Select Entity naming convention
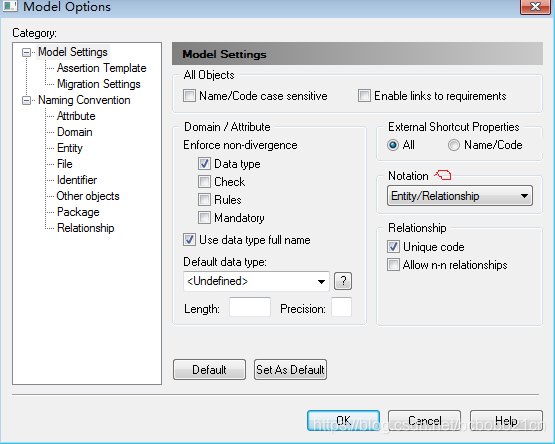 [x=70, y=148]
